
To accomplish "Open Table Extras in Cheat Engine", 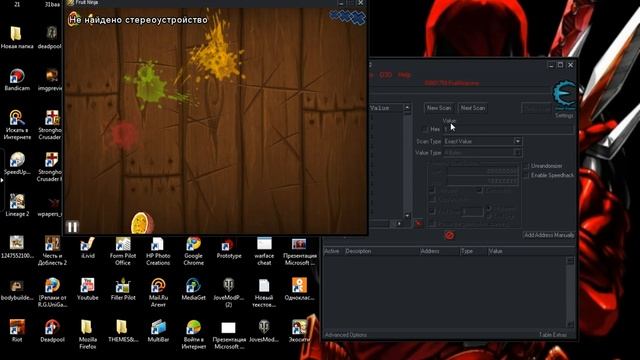I will [552, 335].
